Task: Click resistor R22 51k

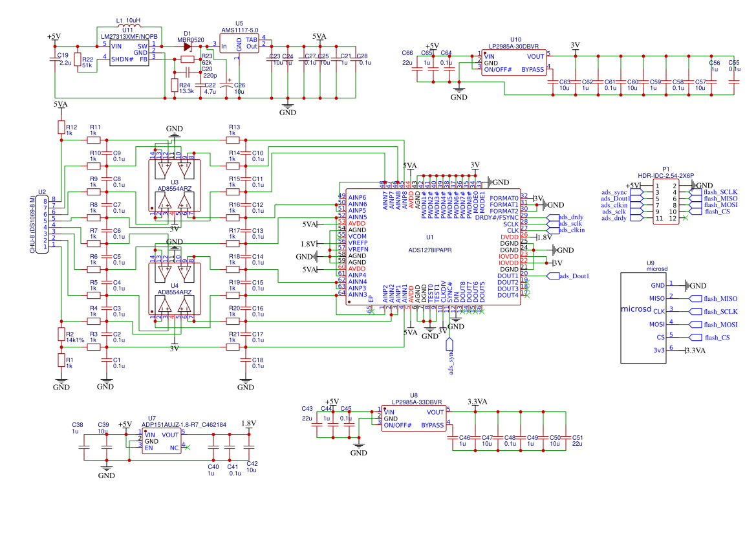Action: click(78, 60)
